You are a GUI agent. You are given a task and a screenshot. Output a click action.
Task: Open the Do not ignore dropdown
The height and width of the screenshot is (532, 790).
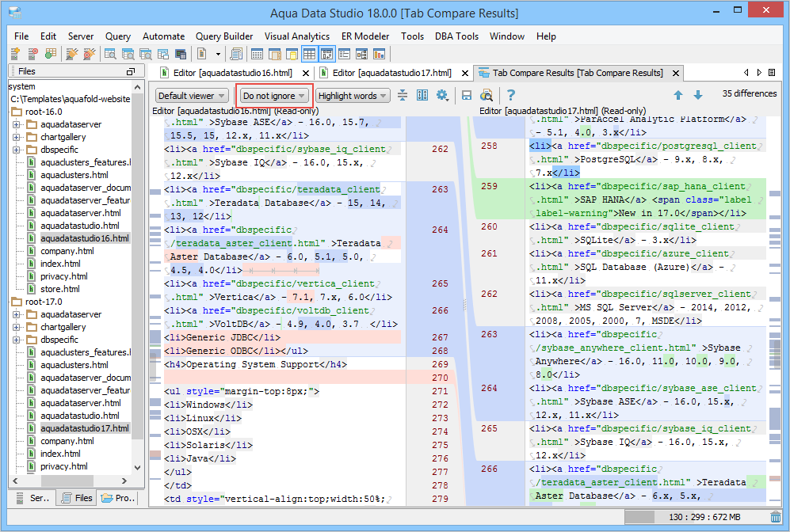click(274, 96)
